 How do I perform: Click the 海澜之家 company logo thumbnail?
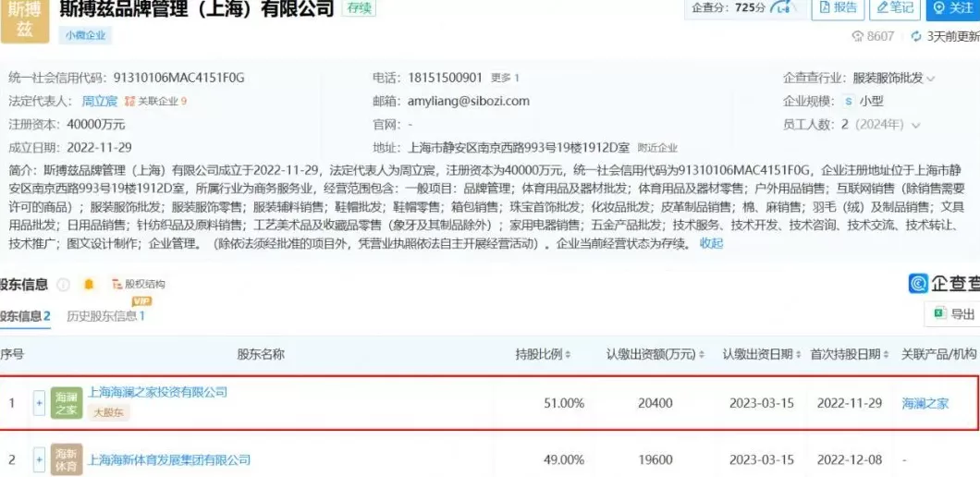(66, 402)
